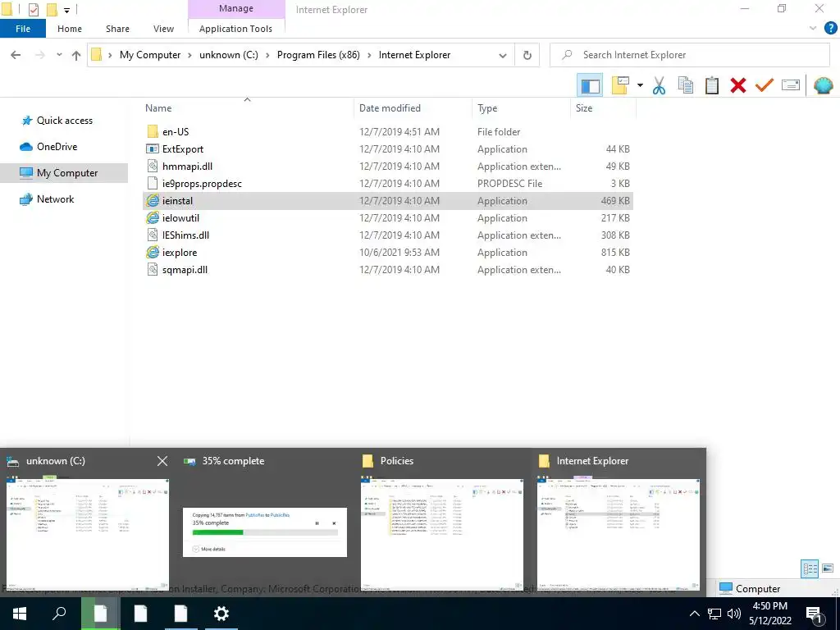Open the Quick Access Toolbar customize dropdown
The width and height of the screenshot is (840, 630).
(67, 10)
